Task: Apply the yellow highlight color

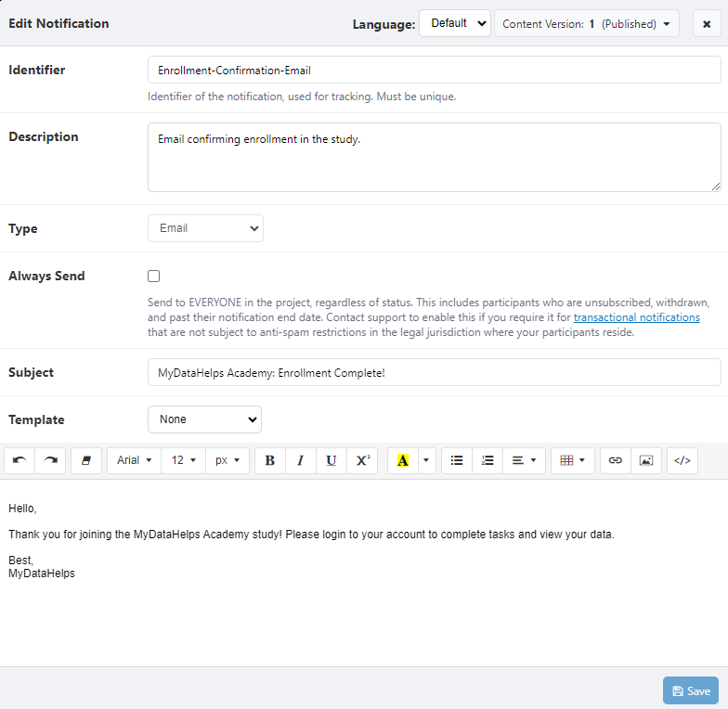Action: (402, 460)
